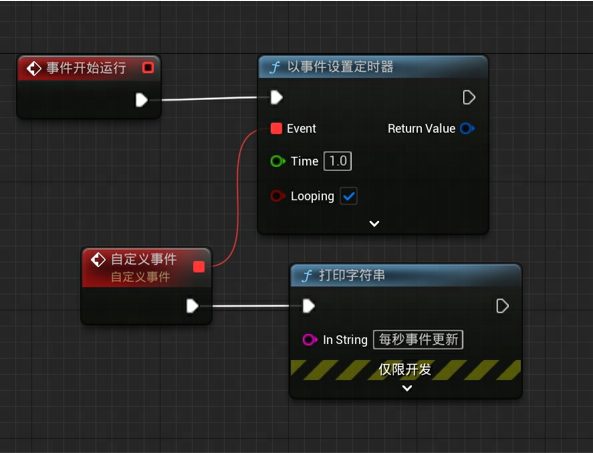
Task: Click the magenta In String pin
Action: [x=310, y=340]
